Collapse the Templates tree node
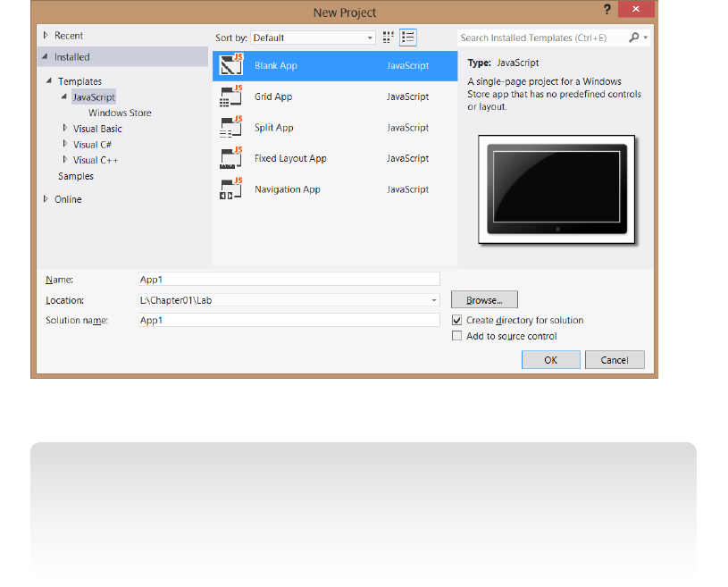 click(x=49, y=80)
